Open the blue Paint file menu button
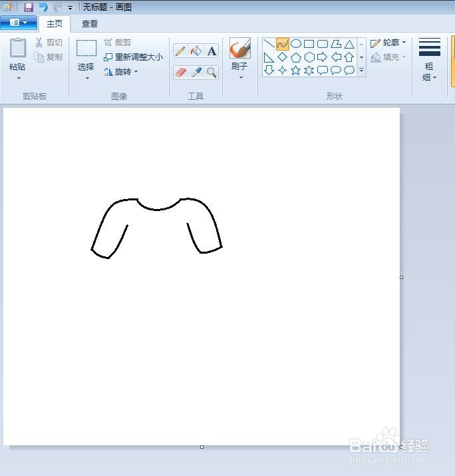Screen dimensions: 455x476 click(19, 23)
